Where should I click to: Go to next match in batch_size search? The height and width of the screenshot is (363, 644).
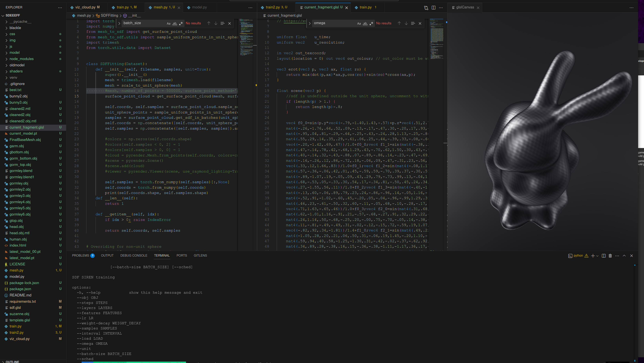(216, 23)
